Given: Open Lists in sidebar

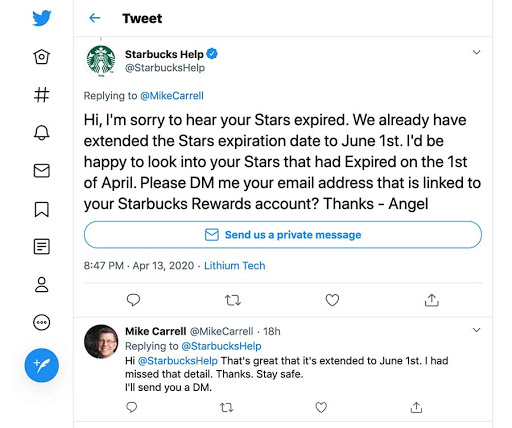Looking at the screenshot, I should [42, 247].
